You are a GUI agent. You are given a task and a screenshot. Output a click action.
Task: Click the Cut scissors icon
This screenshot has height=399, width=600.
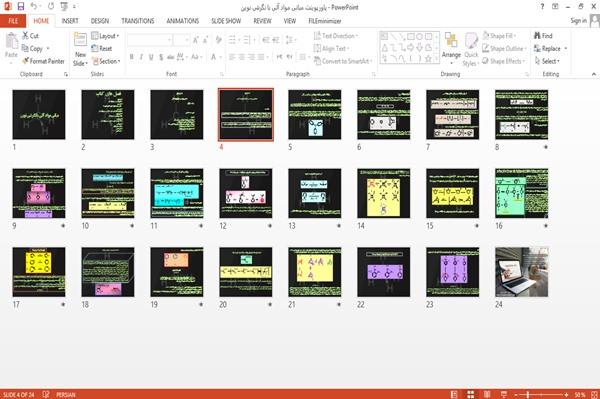point(25,36)
